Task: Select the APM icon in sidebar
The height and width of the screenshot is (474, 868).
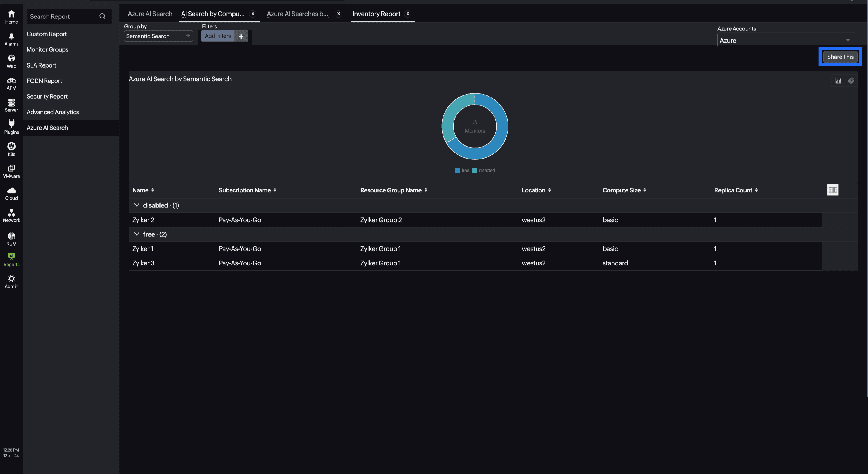Action: click(11, 83)
